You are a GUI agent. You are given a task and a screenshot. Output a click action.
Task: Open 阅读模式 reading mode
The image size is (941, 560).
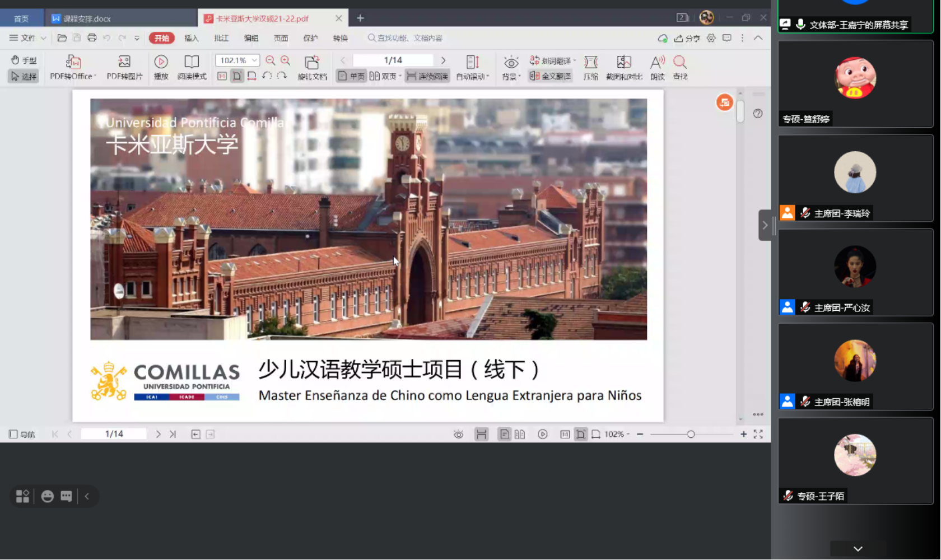click(192, 62)
